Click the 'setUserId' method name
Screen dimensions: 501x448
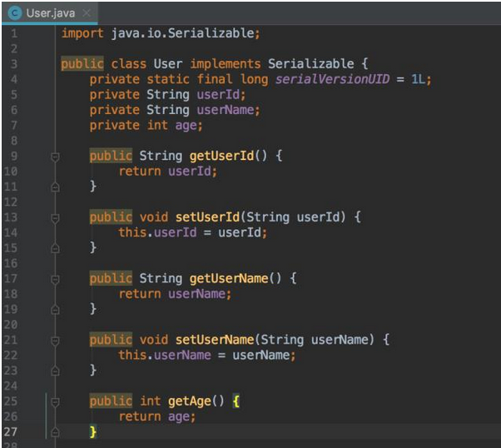208,217
